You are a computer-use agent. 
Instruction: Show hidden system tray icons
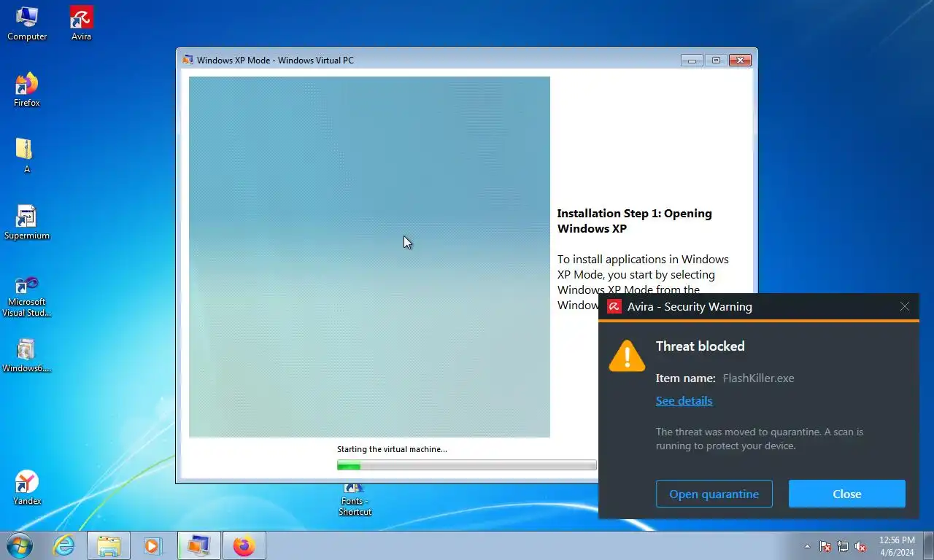807,546
